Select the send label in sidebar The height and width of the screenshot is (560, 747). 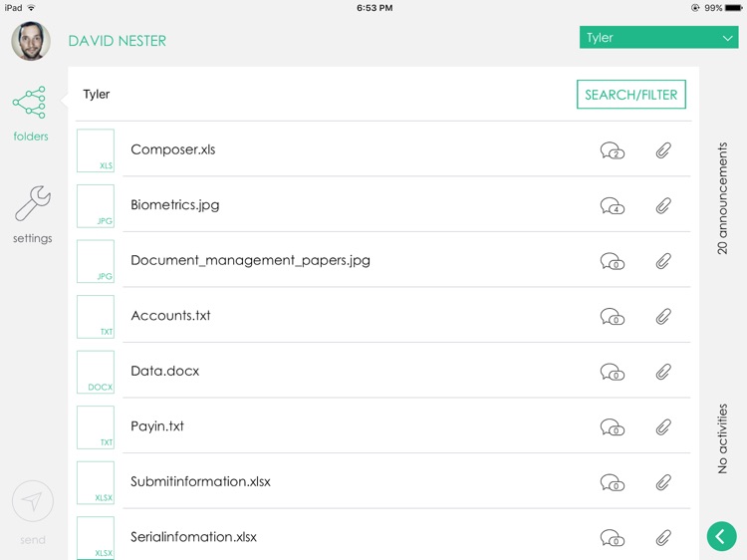(x=33, y=540)
